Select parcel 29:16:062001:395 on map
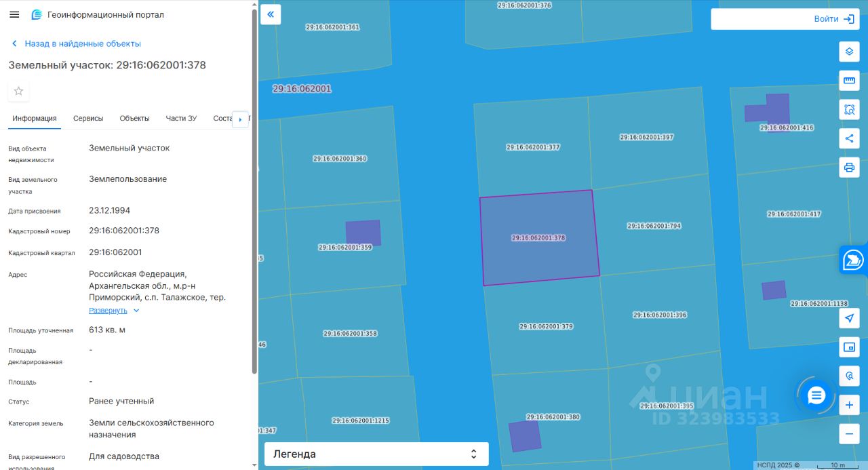The height and width of the screenshot is (470, 868). pos(667,406)
